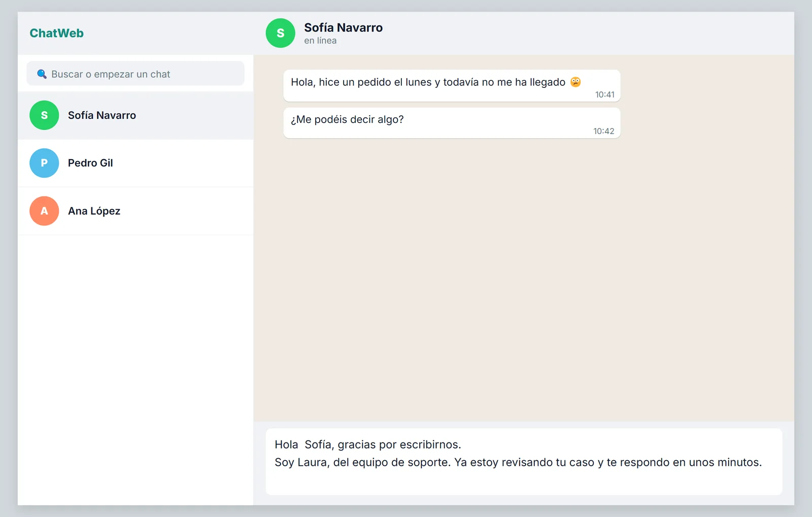The image size is (812, 517).
Task: Click the header avatar of Sofía Navarro
Action: tap(280, 33)
